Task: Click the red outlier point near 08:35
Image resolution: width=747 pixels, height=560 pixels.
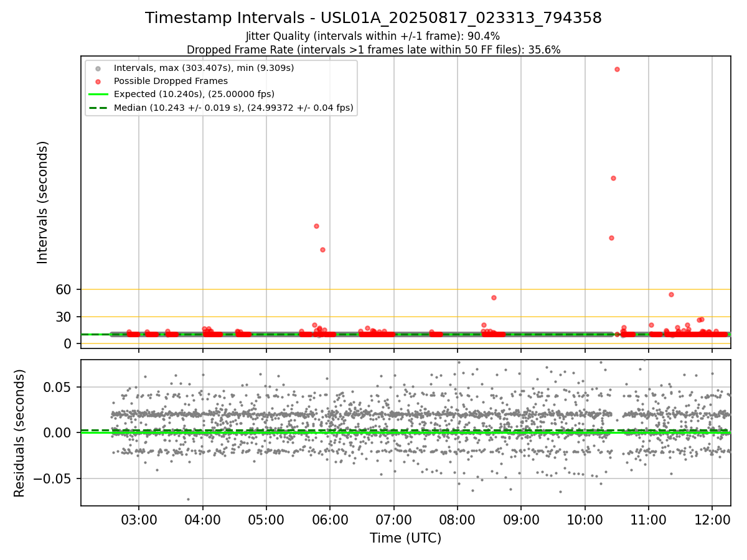Action: click(494, 297)
